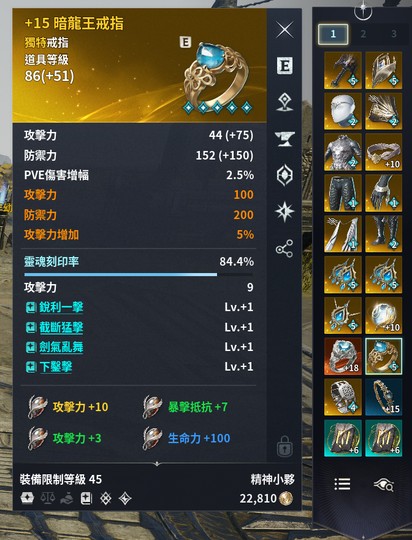Open the 劍氣亂舞 skill link
The image size is (412, 540).
tap(61, 347)
